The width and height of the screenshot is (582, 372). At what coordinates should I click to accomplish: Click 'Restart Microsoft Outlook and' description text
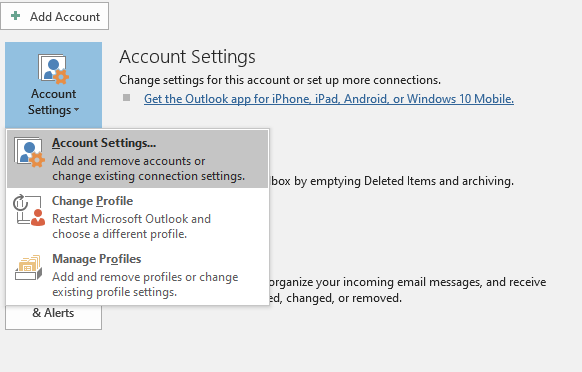(x=131, y=219)
